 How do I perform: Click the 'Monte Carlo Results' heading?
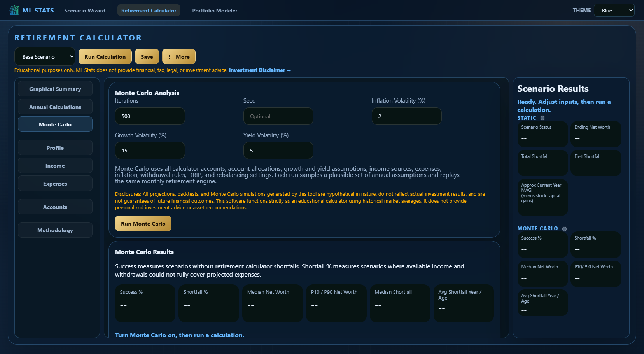click(x=144, y=252)
